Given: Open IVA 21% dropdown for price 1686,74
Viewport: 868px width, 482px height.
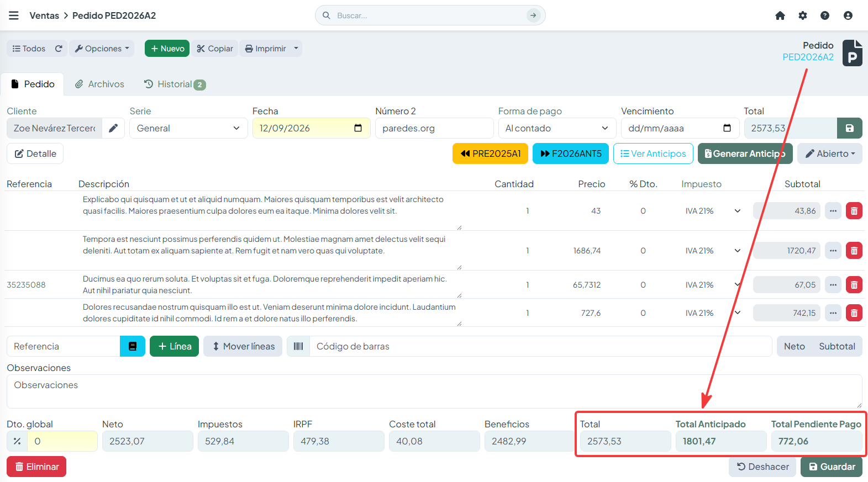Looking at the screenshot, I should coord(713,251).
